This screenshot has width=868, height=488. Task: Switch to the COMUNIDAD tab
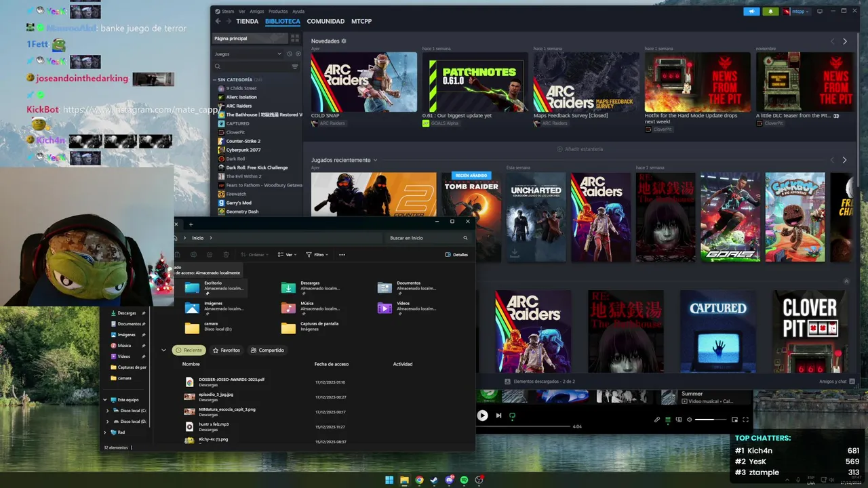click(x=325, y=22)
